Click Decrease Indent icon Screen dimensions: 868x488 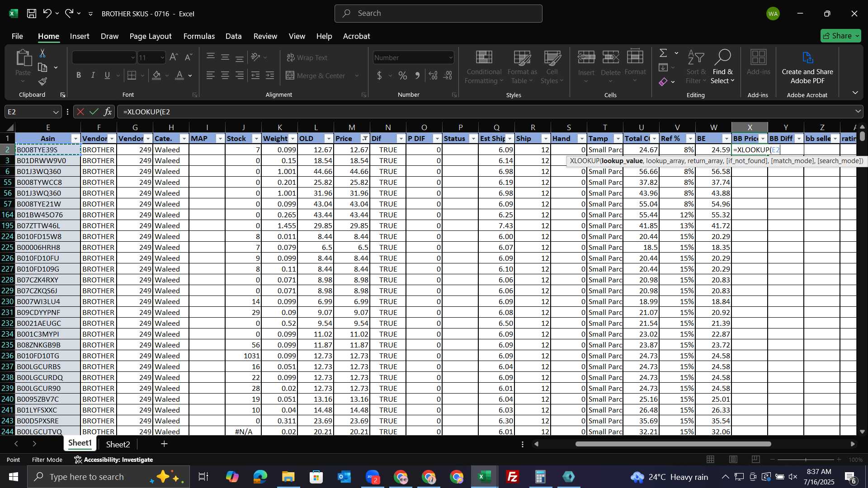click(255, 75)
